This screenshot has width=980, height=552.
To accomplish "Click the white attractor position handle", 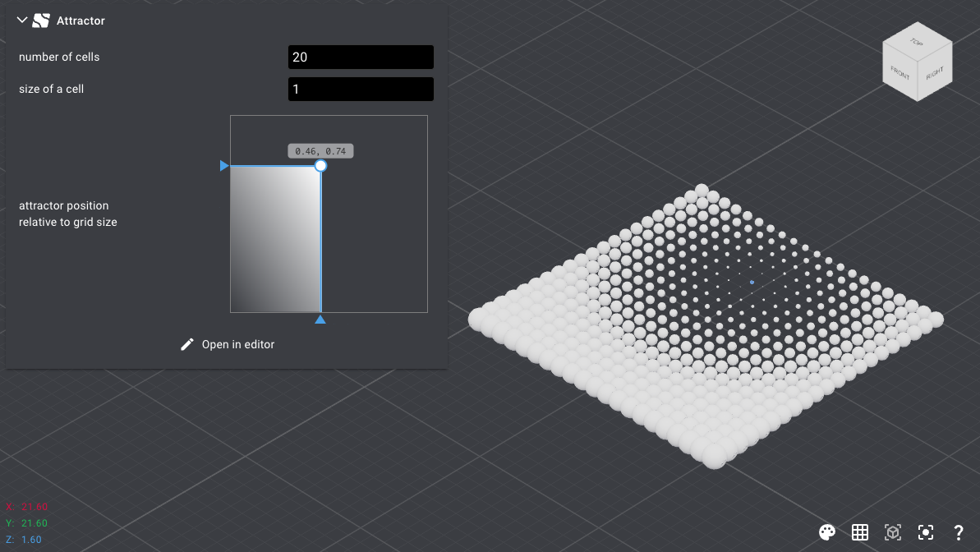I will 320,166.
